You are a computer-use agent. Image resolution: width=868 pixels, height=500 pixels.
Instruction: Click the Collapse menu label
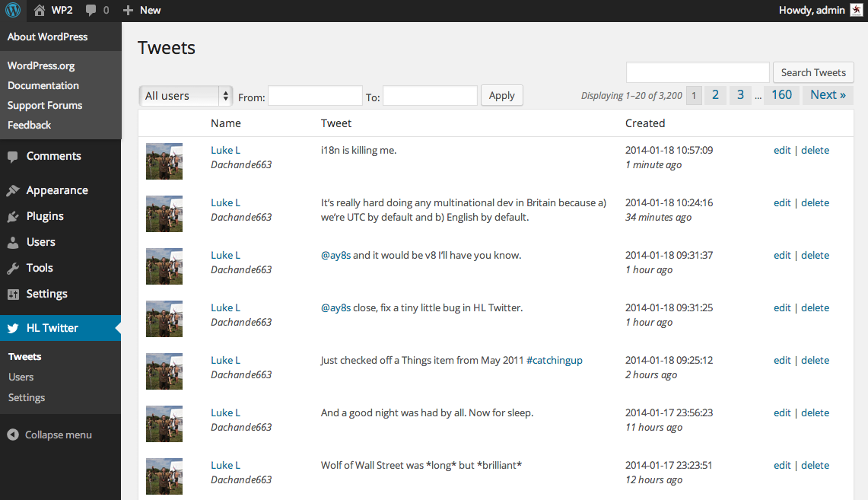(58, 435)
